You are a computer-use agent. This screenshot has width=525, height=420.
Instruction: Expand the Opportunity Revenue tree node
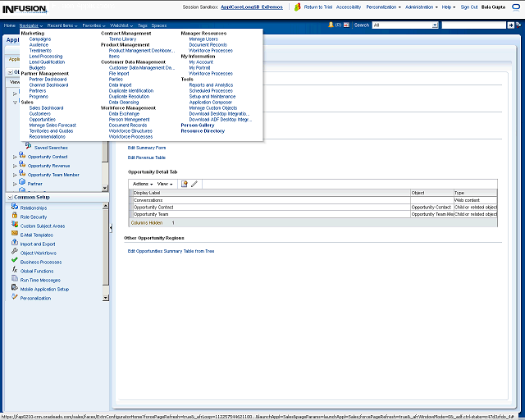[15, 166]
